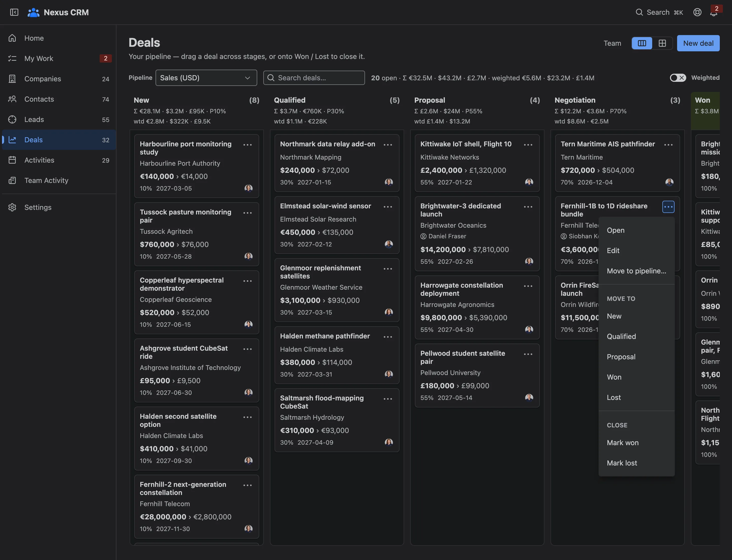Open Activities section
The image size is (732, 560).
coord(59,160)
